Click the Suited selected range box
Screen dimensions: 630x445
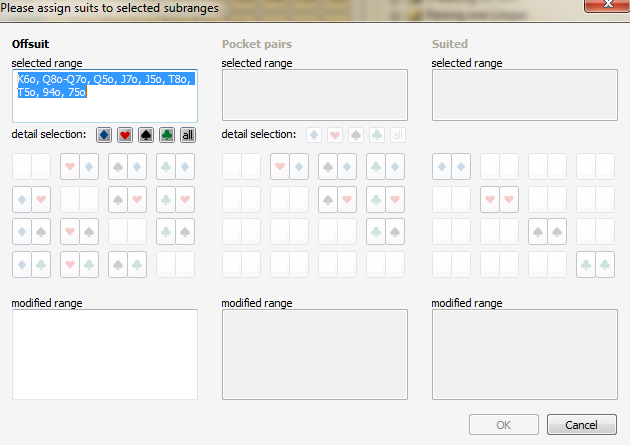(x=525, y=95)
